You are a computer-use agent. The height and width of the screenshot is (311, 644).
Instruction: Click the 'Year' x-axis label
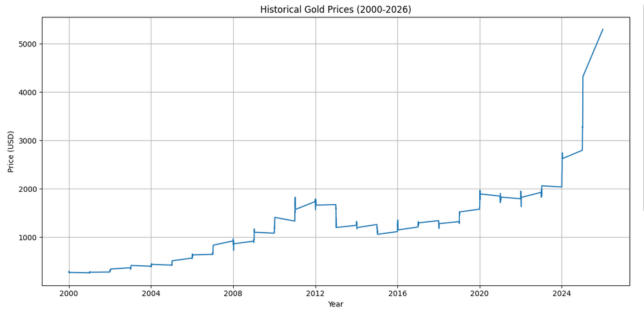(x=336, y=304)
